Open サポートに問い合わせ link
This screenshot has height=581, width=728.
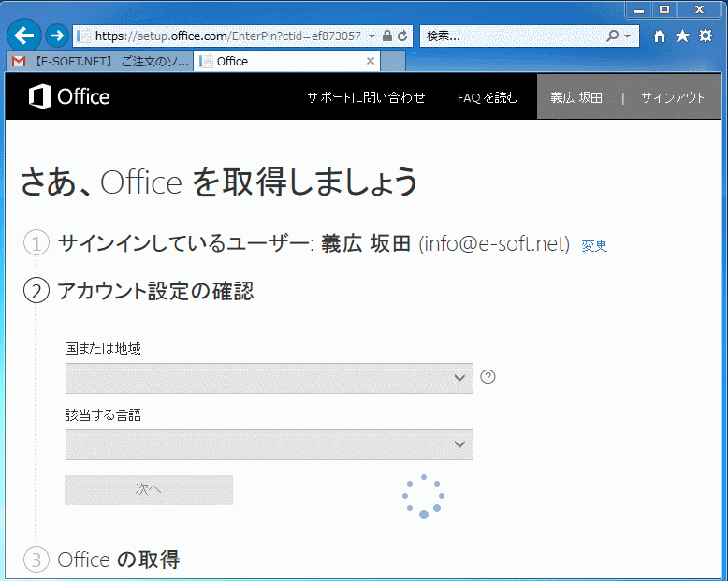click(x=366, y=97)
